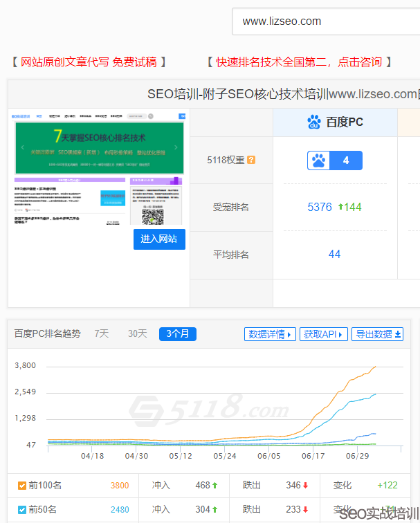Click the 前100名 count 3800
420x523 pixels.
[x=120, y=486]
